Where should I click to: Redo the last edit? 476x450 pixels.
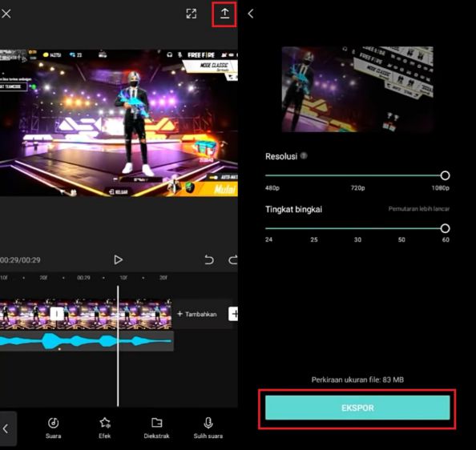(x=233, y=259)
